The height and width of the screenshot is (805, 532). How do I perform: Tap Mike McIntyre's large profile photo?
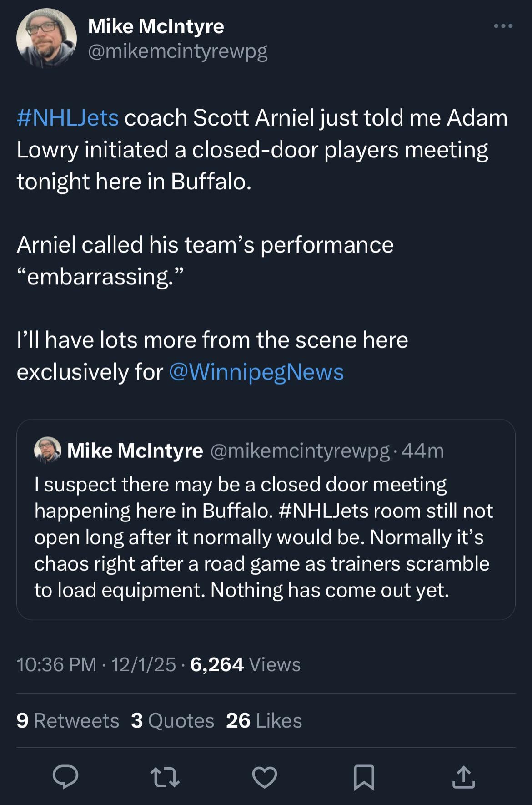click(x=46, y=38)
